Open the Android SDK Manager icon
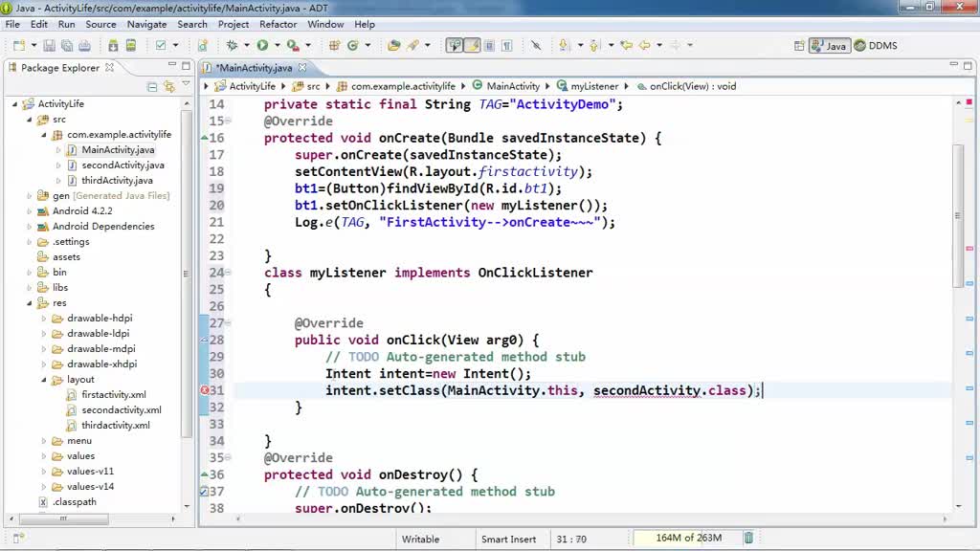The image size is (980, 551). (x=113, y=46)
